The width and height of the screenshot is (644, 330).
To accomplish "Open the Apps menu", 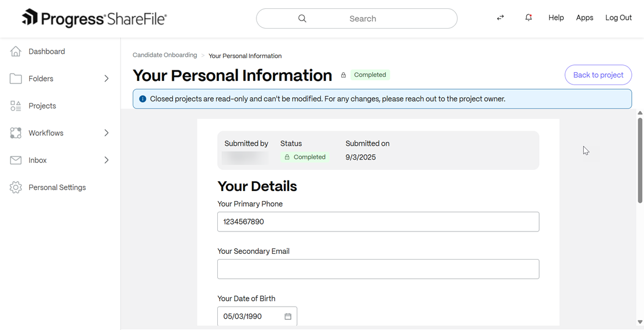I will 584,18.
